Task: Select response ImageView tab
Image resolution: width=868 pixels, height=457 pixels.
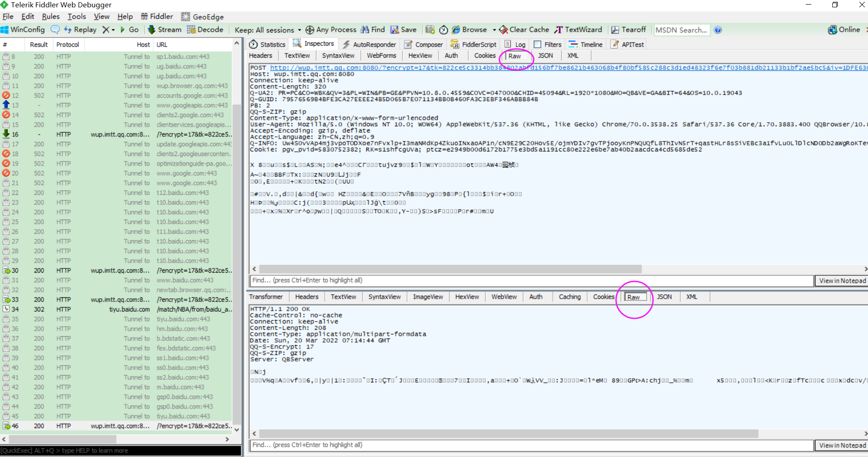Action: click(x=428, y=296)
